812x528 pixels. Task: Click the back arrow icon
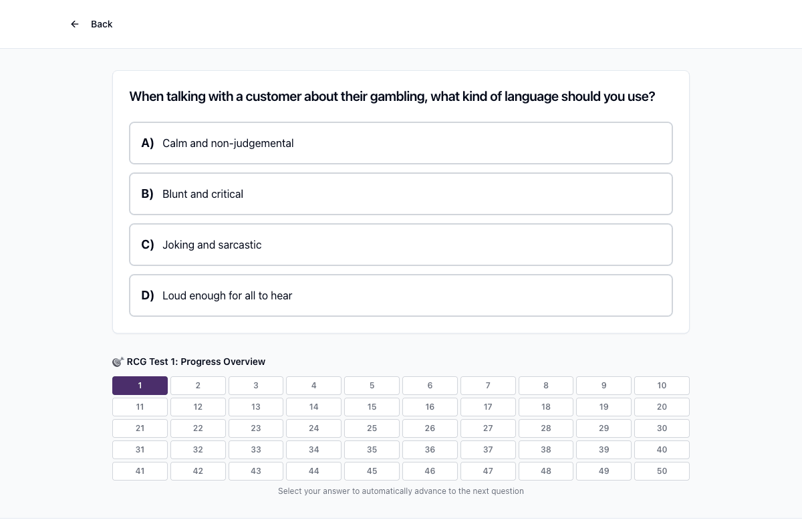[x=75, y=24]
